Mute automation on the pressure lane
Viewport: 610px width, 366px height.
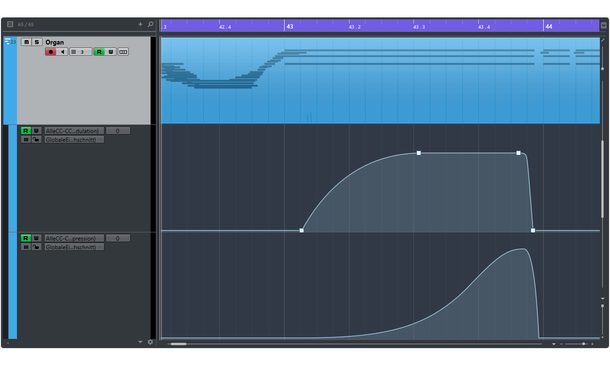(26, 247)
